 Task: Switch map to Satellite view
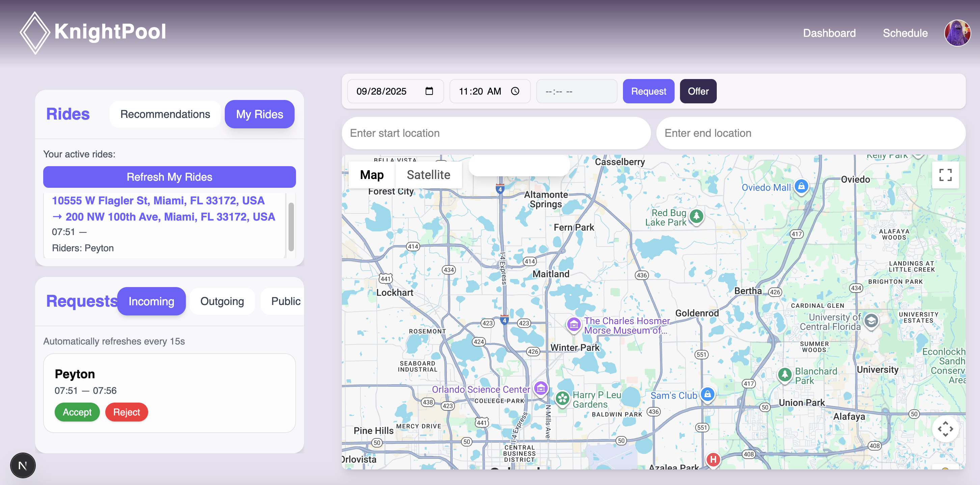(428, 175)
